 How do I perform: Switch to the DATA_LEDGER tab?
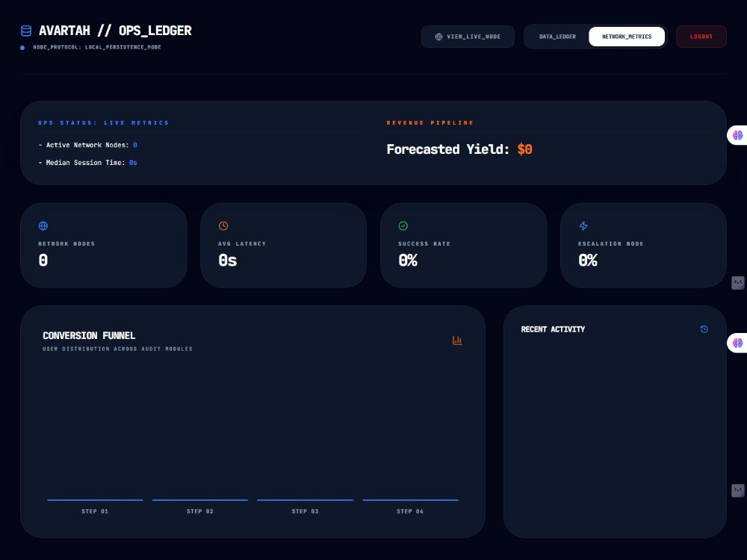pyautogui.click(x=557, y=37)
